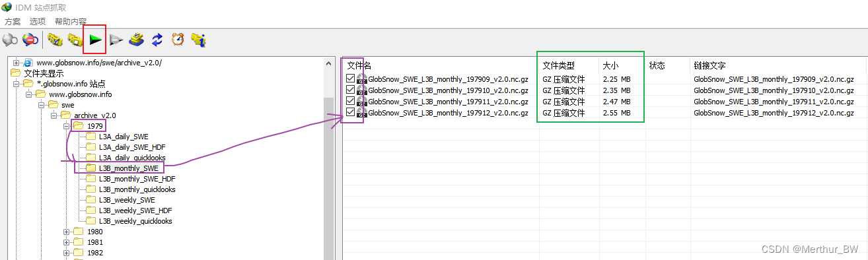The height and width of the screenshot is (260, 868).
Task: Select the L3B_monthly_SWE folder
Action: point(128,168)
